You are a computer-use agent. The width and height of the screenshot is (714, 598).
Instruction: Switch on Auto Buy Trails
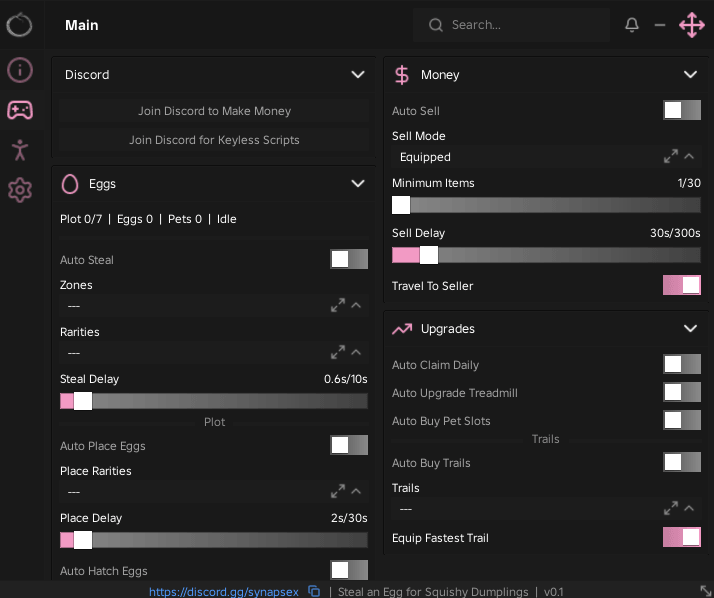[x=682, y=462]
